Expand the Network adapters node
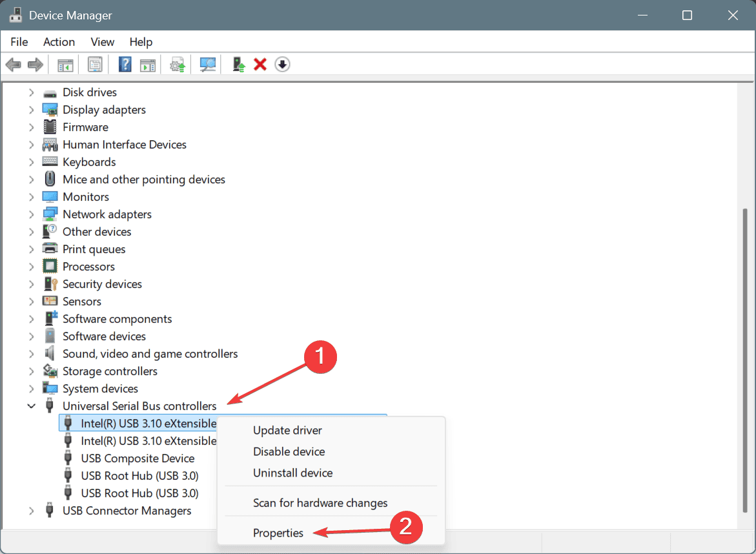Viewport: 756px width, 554px height. point(31,214)
